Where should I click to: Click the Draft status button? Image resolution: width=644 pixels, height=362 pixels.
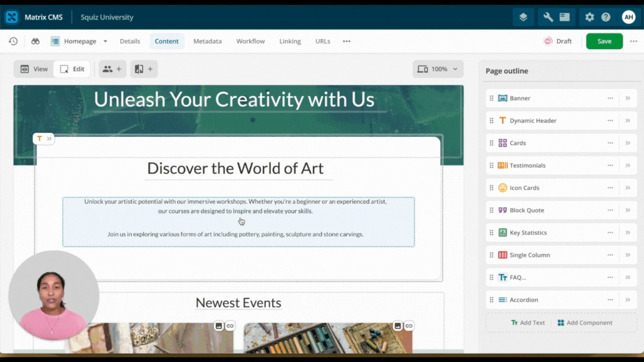tap(558, 41)
